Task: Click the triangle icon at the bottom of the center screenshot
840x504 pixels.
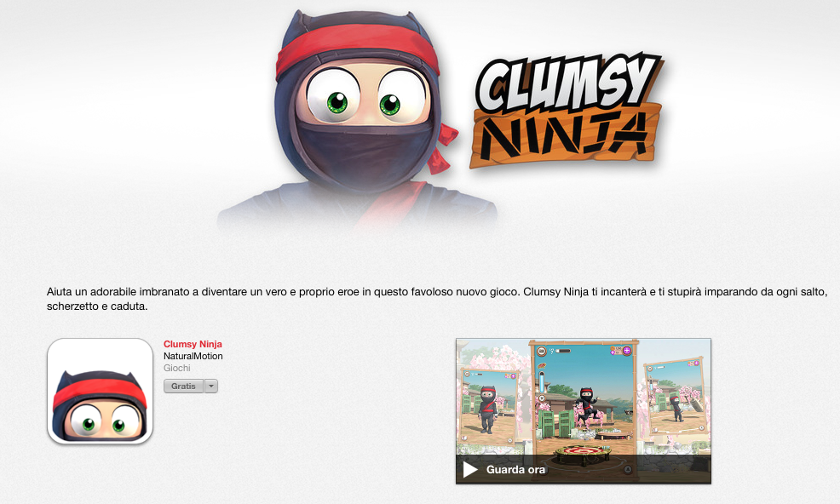Action: 628,469
